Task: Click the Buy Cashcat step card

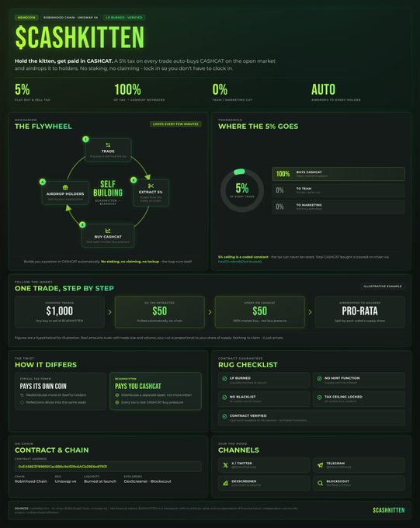Action: [108, 236]
